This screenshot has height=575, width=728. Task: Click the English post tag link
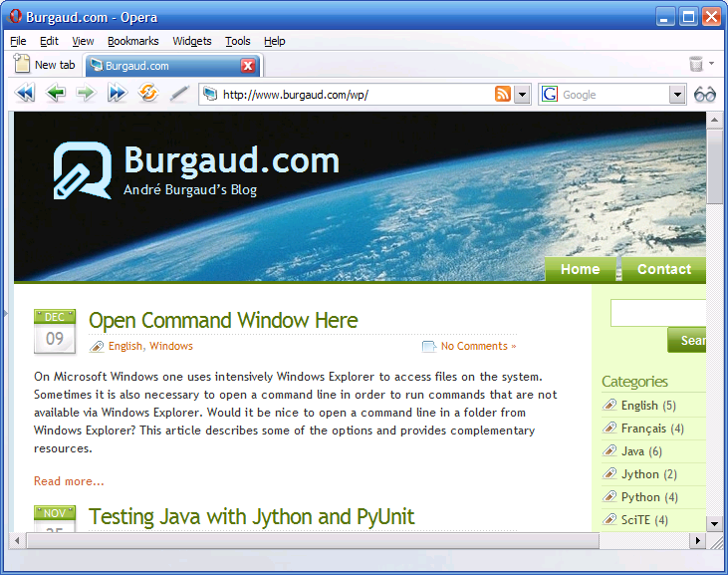[125, 346]
